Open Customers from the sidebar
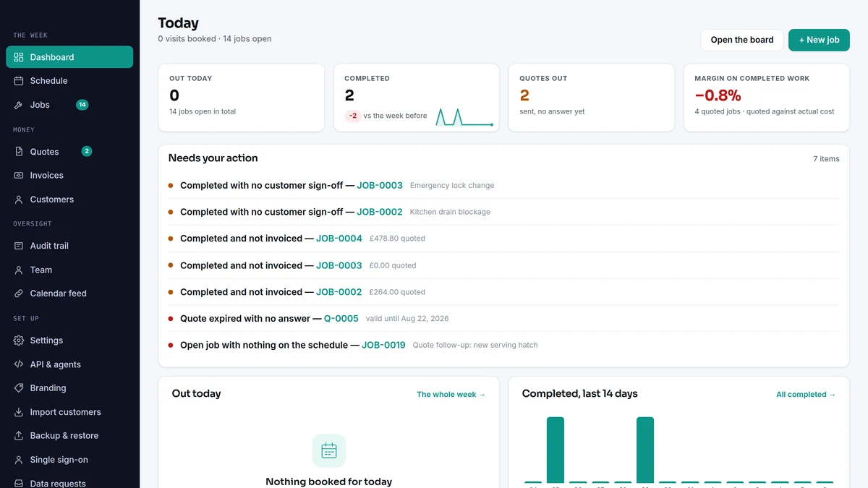 pos(69,200)
